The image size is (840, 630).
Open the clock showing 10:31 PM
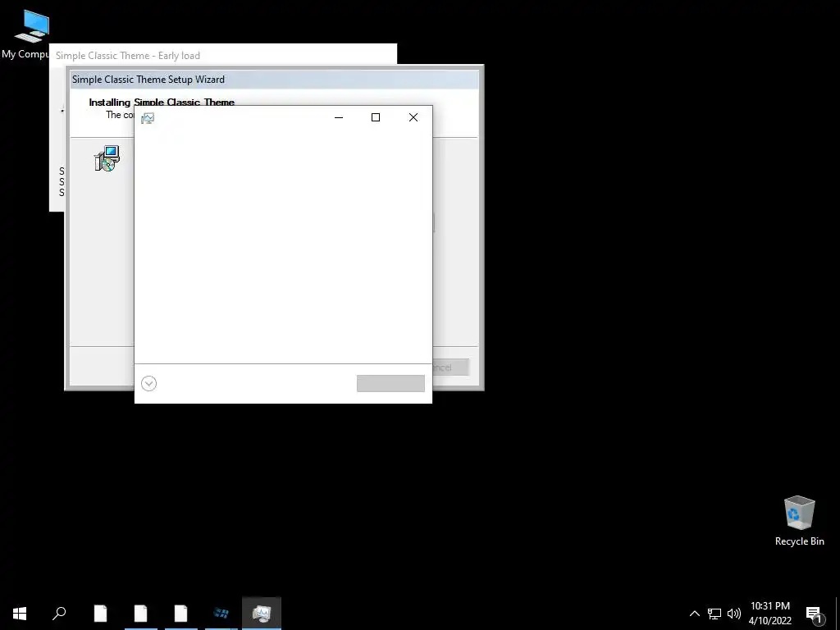(769, 606)
